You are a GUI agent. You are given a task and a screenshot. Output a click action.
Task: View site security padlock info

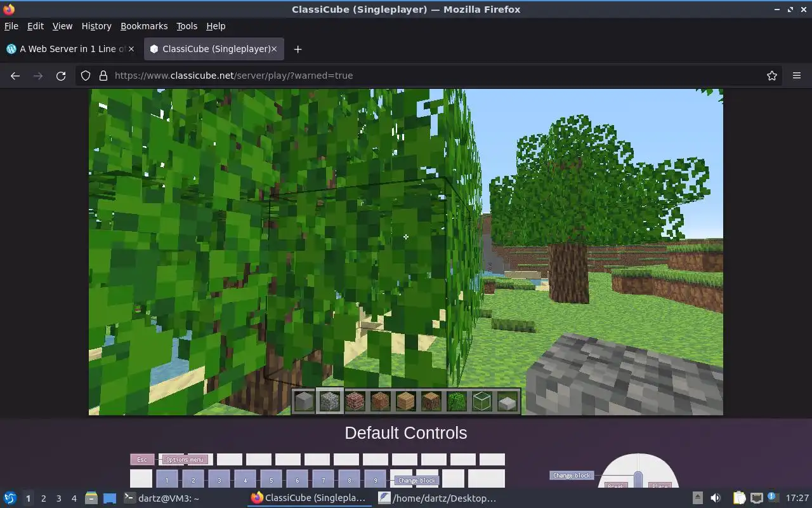103,76
